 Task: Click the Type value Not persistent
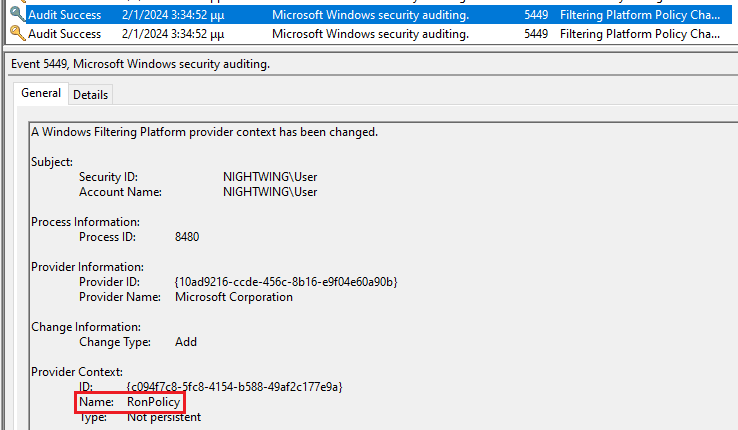(164, 417)
